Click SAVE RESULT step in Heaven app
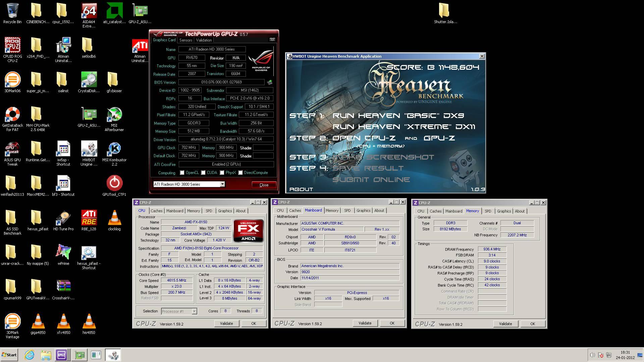The image size is (644, 362). (x=368, y=168)
